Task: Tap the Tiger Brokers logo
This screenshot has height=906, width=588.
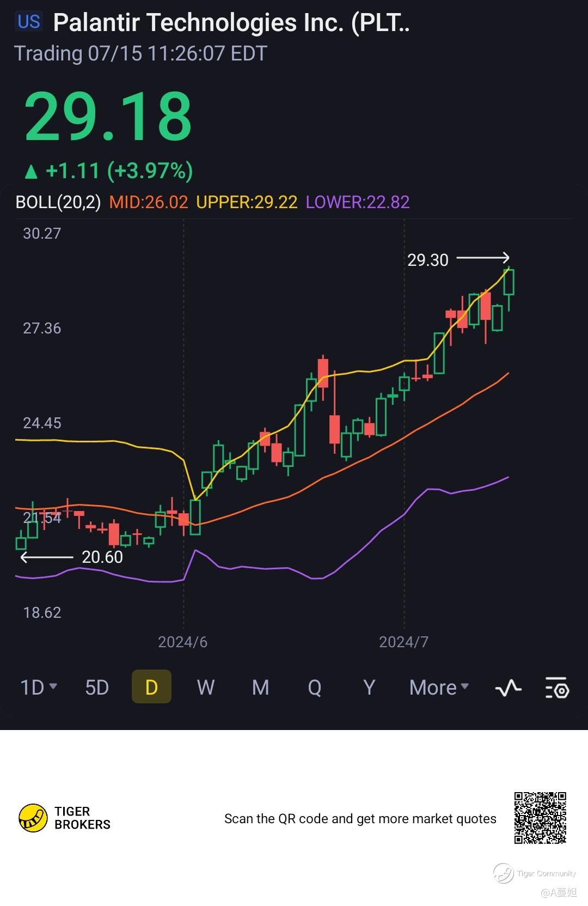Action: click(x=33, y=818)
